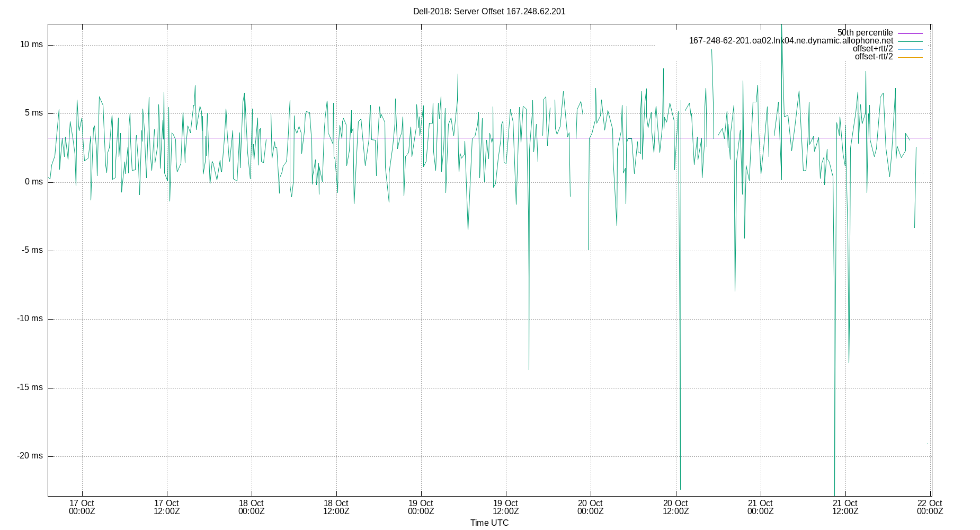980x530 pixels.
Task: Click the '20 Oct 00:00Z' x-axis label
Action: (x=590, y=507)
